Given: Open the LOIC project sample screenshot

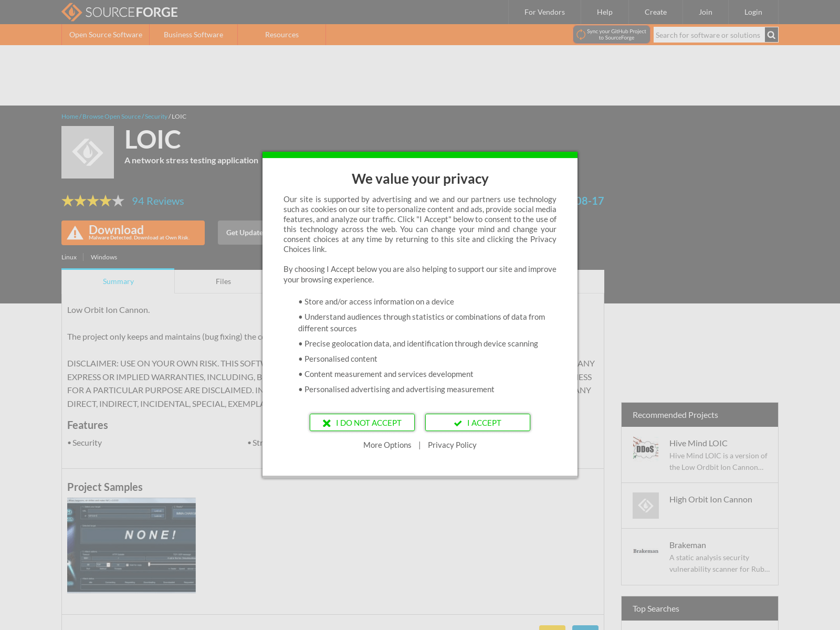Looking at the screenshot, I should (x=131, y=545).
